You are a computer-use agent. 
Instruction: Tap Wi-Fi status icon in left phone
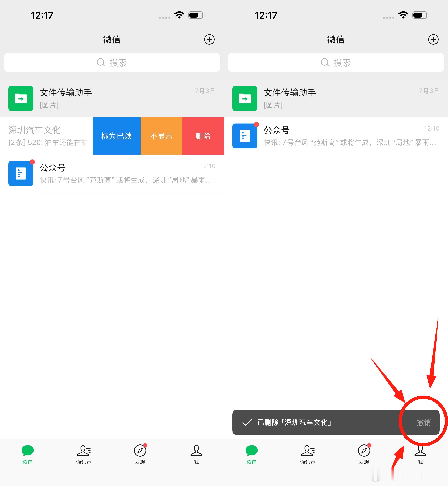[179, 15]
